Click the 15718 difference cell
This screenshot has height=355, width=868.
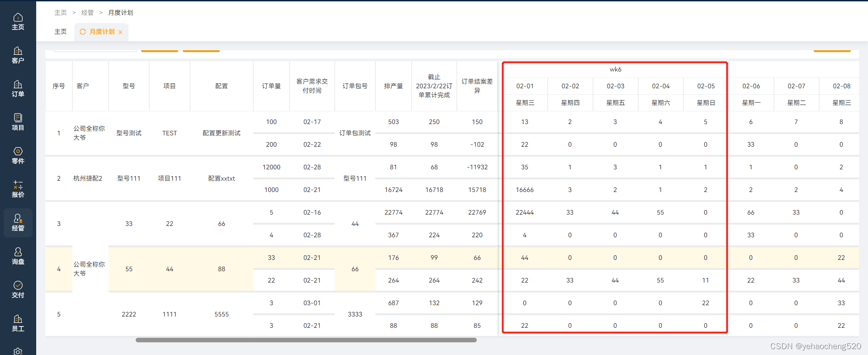coord(477,190)
